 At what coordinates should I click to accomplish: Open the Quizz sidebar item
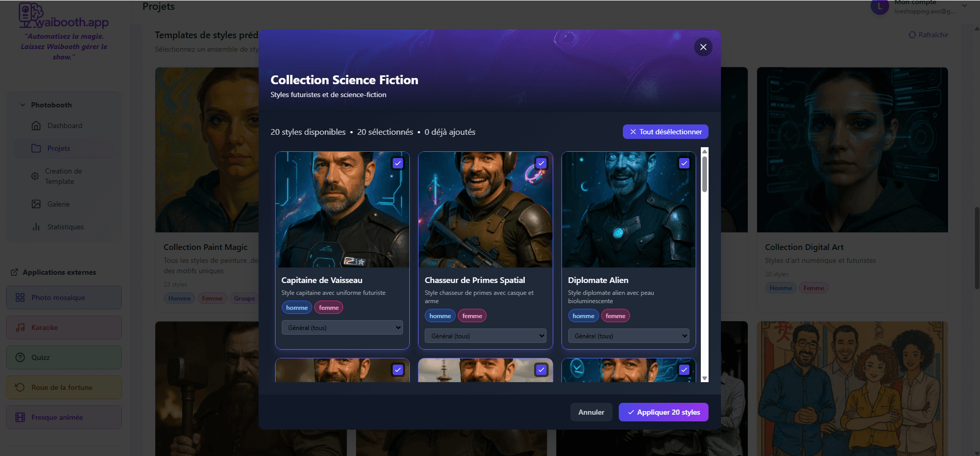tap(64, 357)
